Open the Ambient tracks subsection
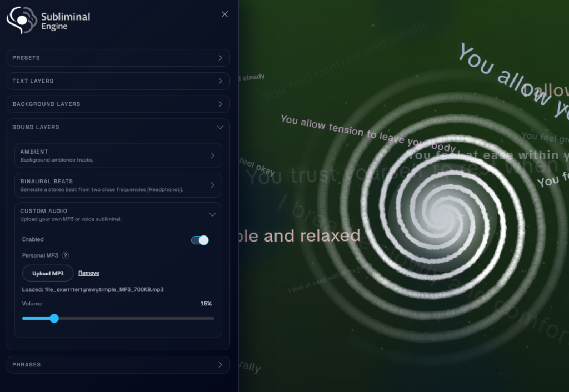Screen dimensions: 569x392 pyautogui.click(x=118, y=155)
